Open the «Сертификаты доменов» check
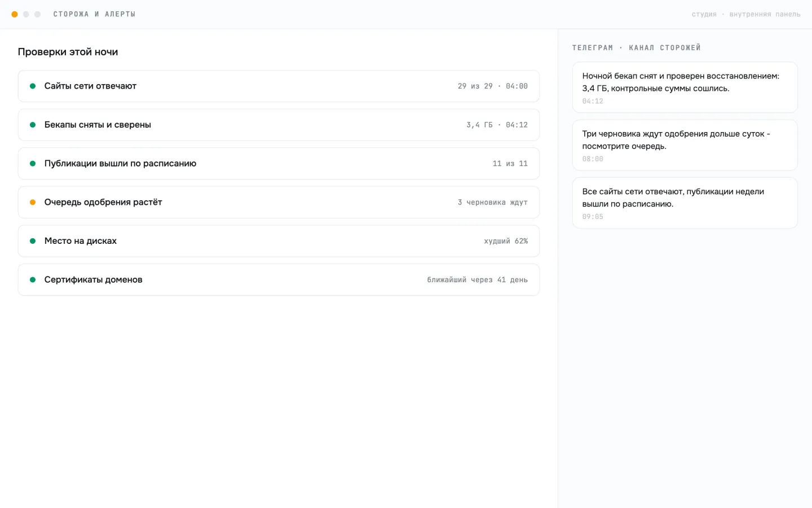Image resolution: width=812 pixels, height=508 pixels. click(279, 280)
